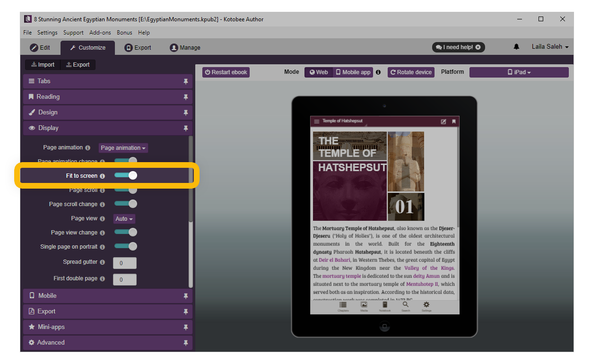Pin the Design section
Image resolution: width=591 pixels, height=364 pixels.
tap(186, 113)
